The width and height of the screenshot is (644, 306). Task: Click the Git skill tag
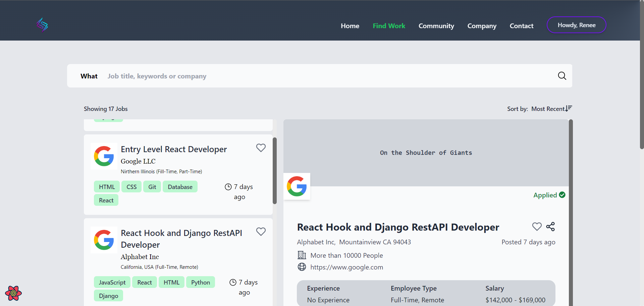coord(152,187)
